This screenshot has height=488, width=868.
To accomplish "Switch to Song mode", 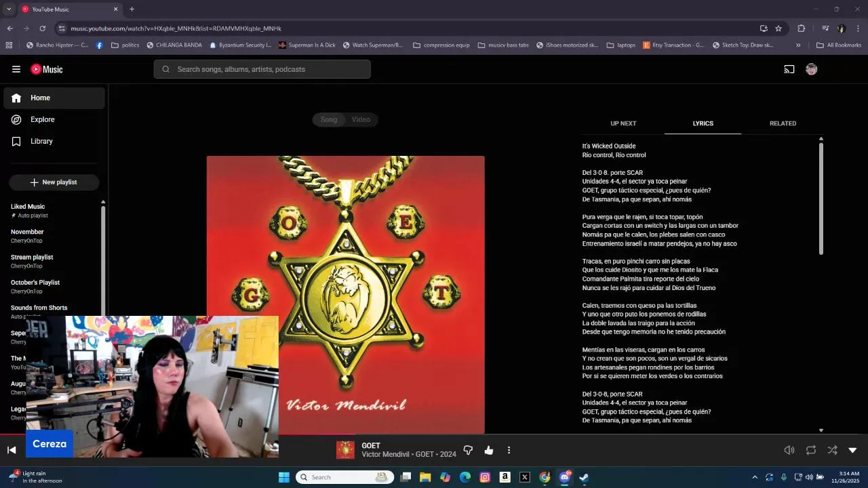I will tap(329, 119).
